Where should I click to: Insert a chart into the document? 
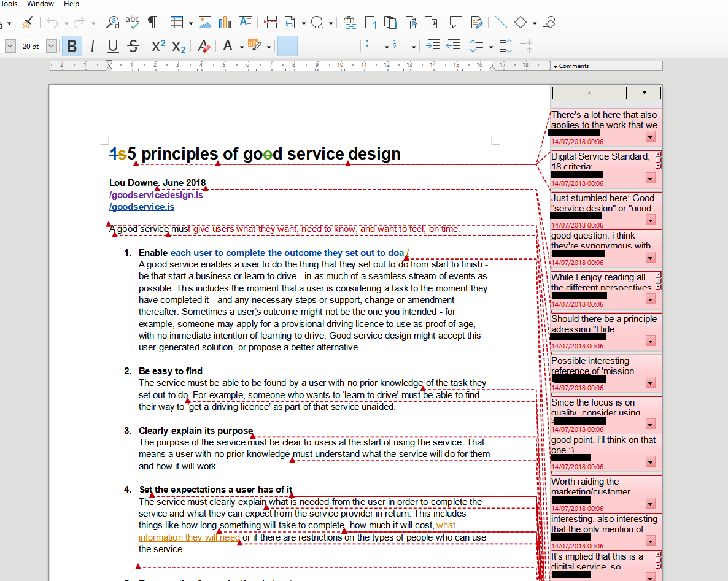pyautogui.click(x=225, y=23)
